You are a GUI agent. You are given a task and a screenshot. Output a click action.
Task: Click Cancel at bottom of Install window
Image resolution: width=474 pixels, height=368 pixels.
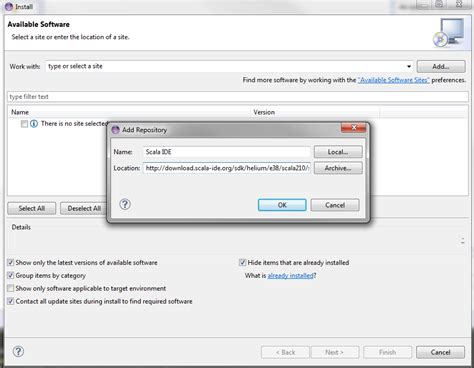pos(440,352)
